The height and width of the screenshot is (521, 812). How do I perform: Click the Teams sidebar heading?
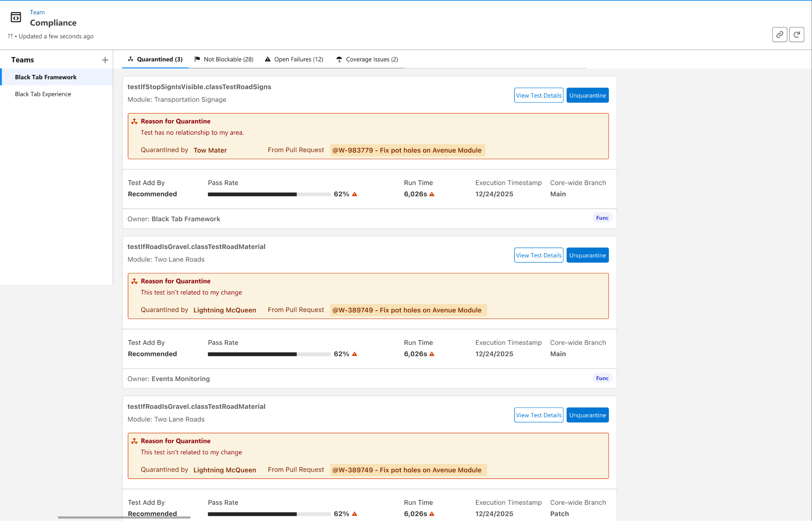23,60
